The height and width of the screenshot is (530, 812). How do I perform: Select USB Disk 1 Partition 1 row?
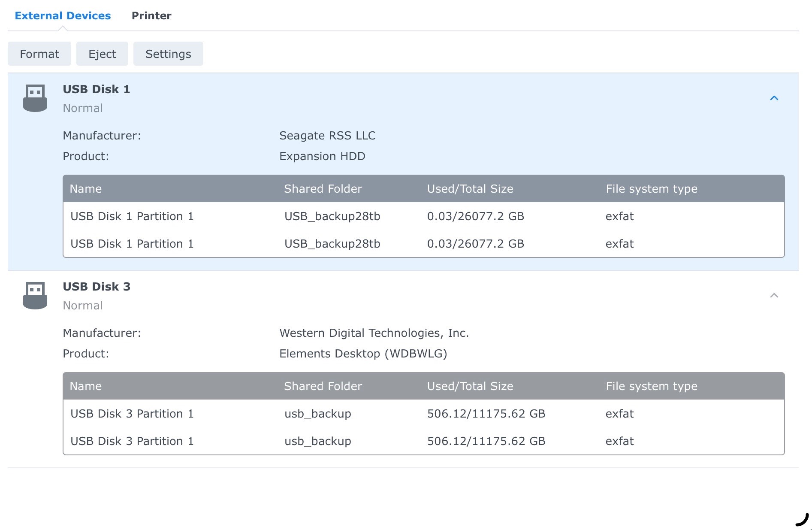(132, 216)
